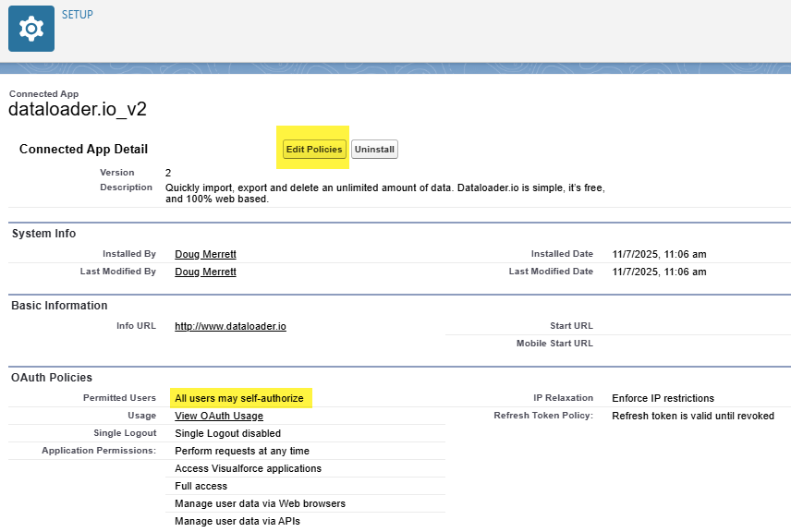Click the OAuth Policies section heading
Image resolution: width=791 pixels, height=532 pixels.
(x=52, y=378)
